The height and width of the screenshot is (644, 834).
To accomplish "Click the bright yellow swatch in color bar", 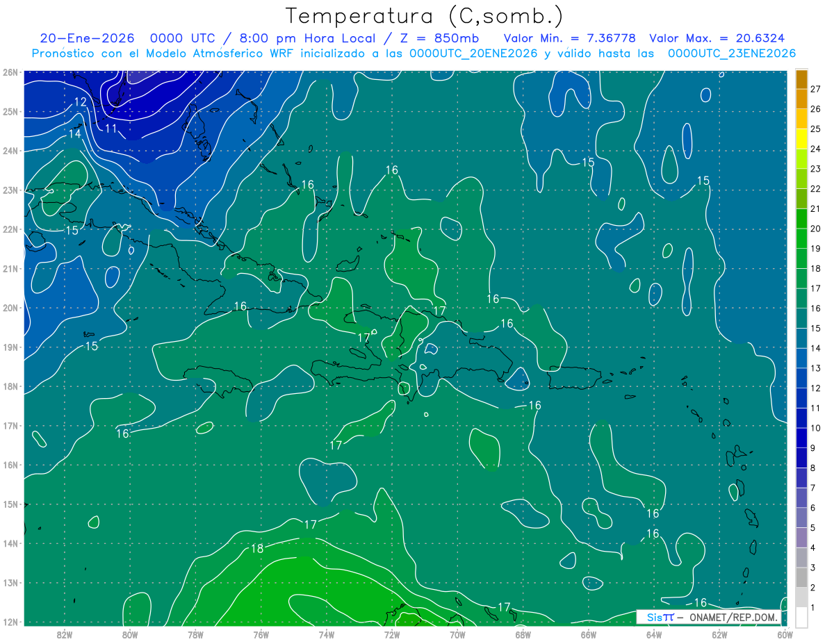I will (x=801, y=139).
